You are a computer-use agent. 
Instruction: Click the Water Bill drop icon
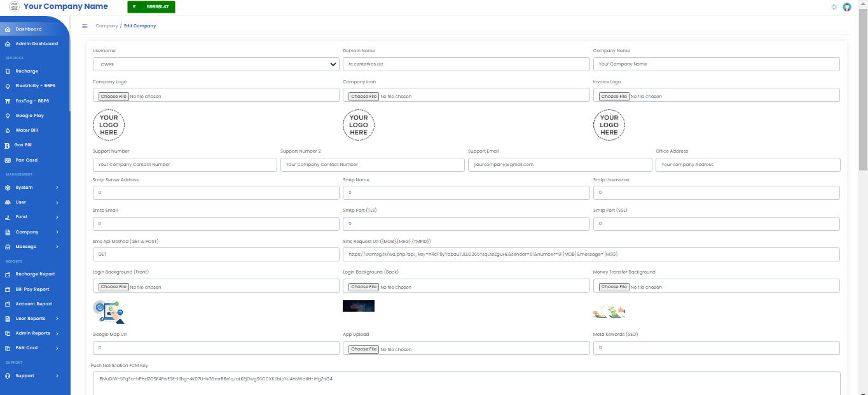pyautogui.click(x=8, y=130)
